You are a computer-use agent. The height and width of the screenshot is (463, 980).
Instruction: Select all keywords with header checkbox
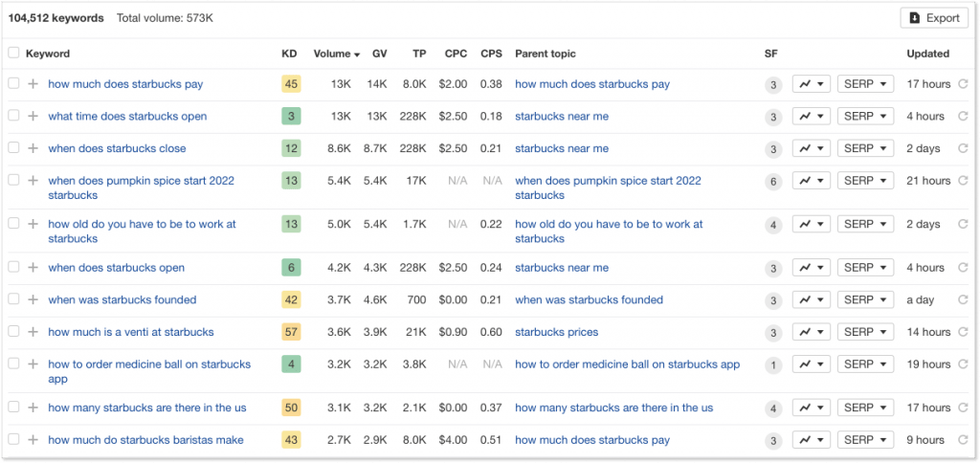[13, 54]
